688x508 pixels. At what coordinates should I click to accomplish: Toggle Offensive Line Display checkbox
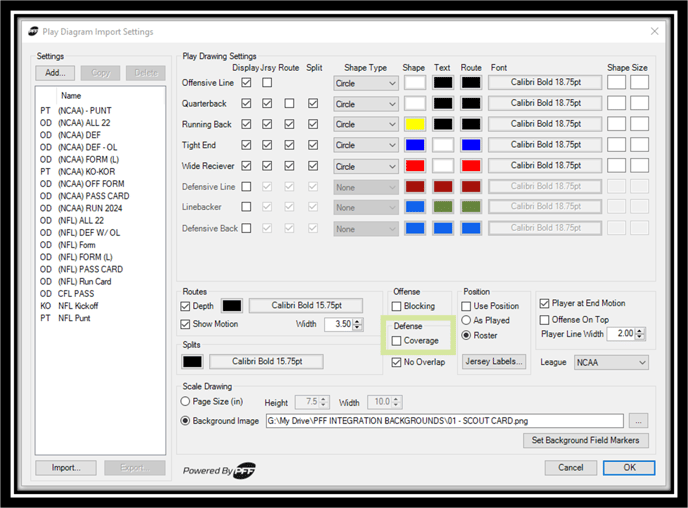pyautogui.click(x=246, y=82)
